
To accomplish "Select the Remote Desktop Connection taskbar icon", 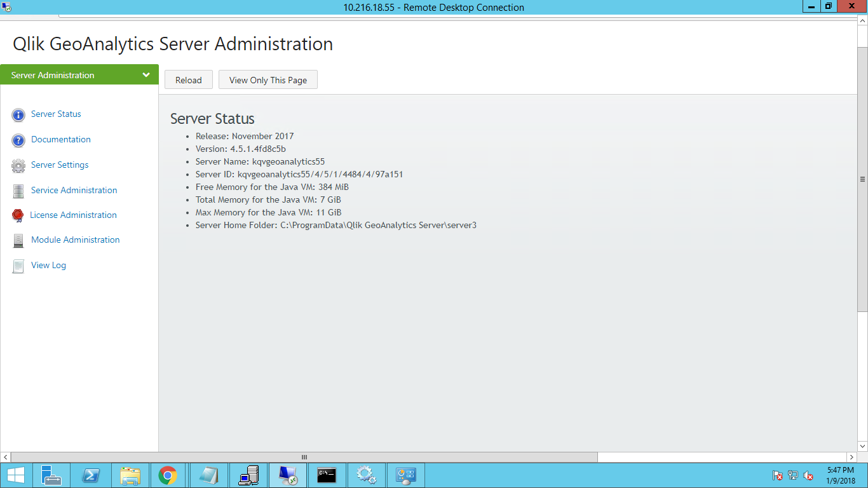I will (287, 475).
